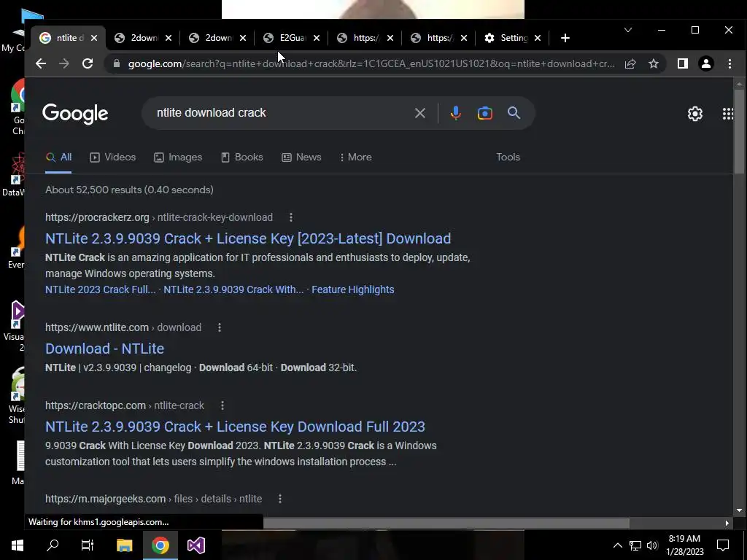This screenshot has width=747, height=560.
Task: Open the tab search dropdown arrow
Action: (x=628, y=30)
